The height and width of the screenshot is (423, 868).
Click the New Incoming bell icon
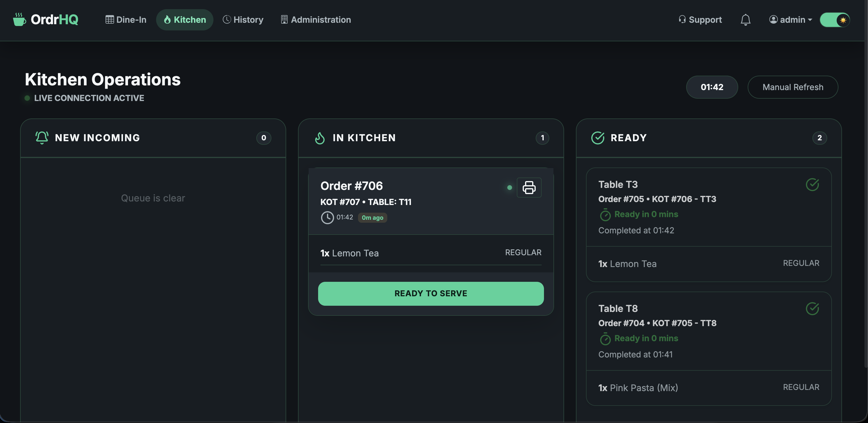point(42,138)
